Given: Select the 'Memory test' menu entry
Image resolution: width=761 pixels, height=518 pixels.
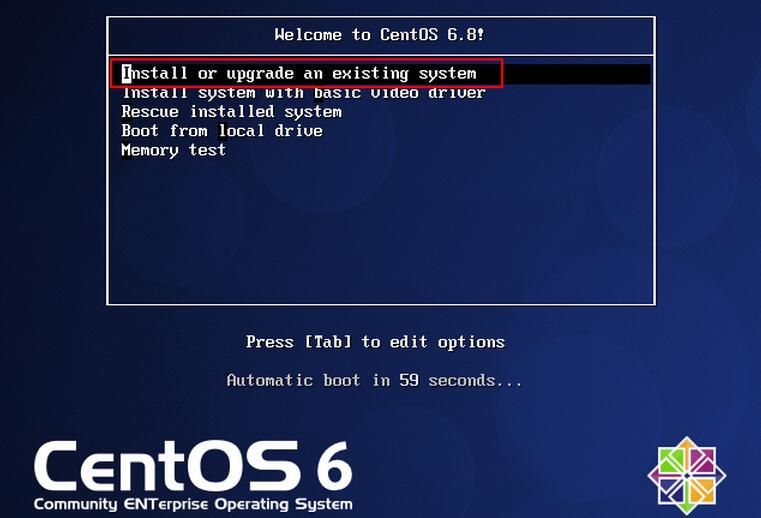Looking at the screenshot, I should point(173,150).
